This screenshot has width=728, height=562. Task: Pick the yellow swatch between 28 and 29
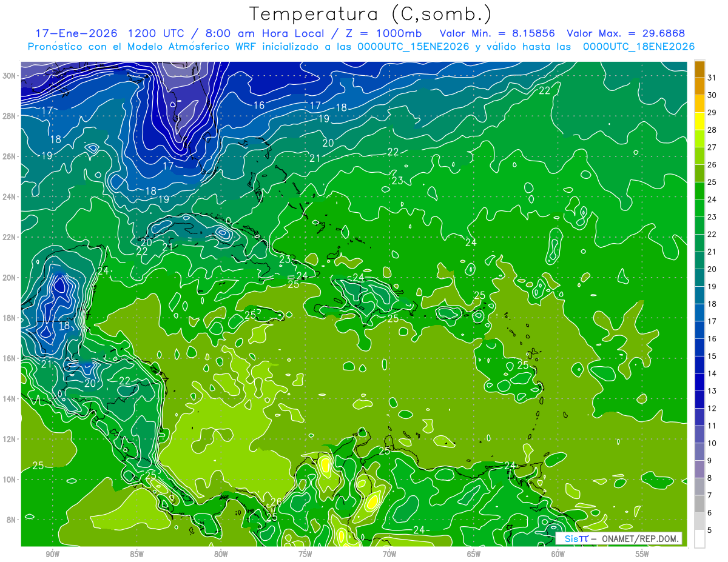coord(699,121)
